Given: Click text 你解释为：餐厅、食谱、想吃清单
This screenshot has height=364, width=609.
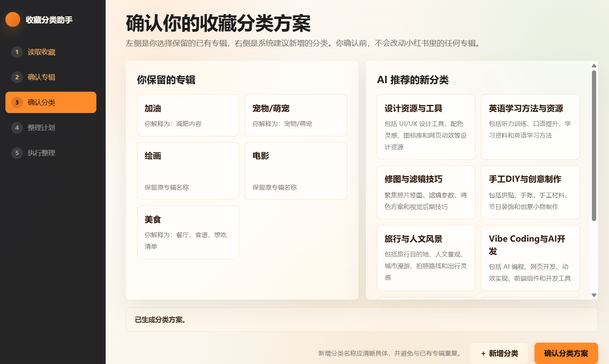Looking at the screenshot, I should [186, 241].
